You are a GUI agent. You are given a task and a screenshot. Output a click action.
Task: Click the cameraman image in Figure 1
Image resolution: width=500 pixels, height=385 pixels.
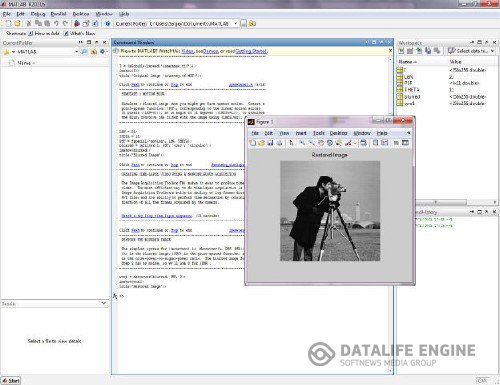tap(330, 211)
